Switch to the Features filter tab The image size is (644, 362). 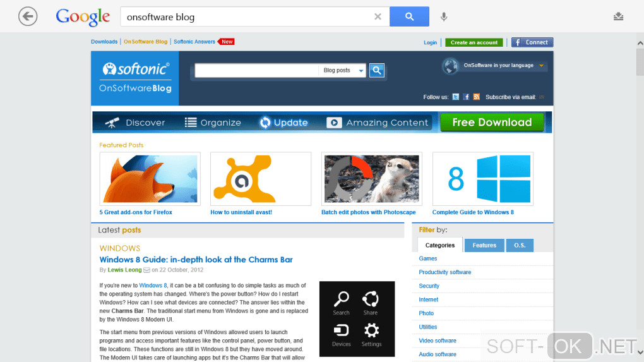click(x=484, y=245)
